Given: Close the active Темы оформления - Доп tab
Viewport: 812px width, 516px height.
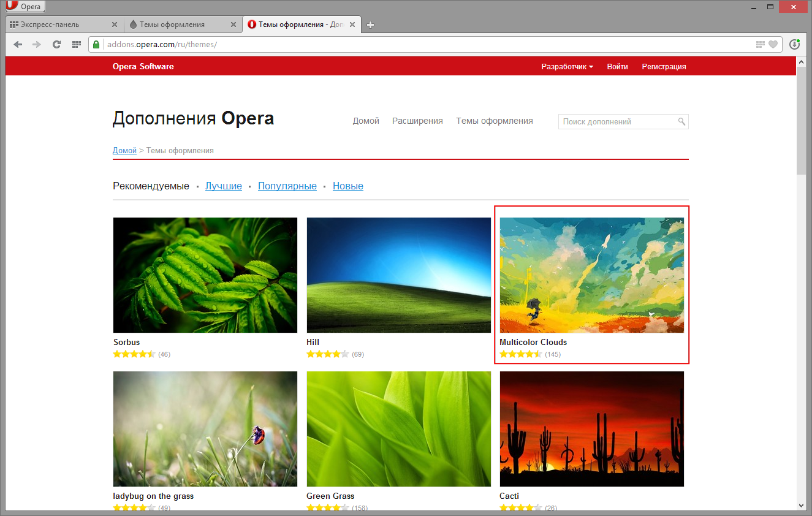Looking at the screenshot, I should pos(352,25).
